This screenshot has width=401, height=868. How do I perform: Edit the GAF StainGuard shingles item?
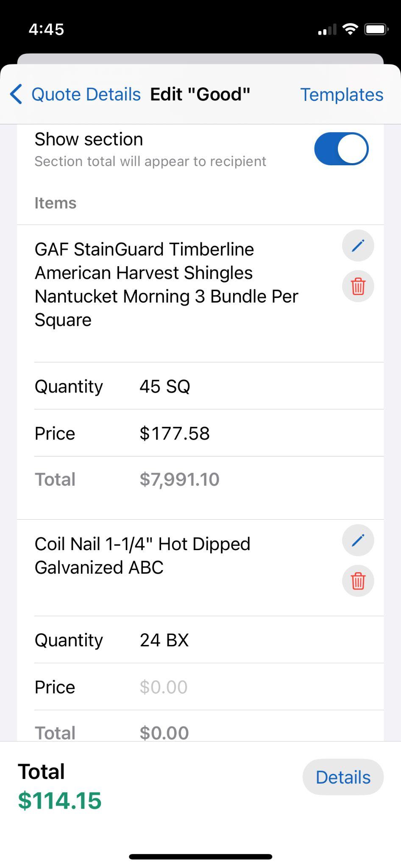358,245
